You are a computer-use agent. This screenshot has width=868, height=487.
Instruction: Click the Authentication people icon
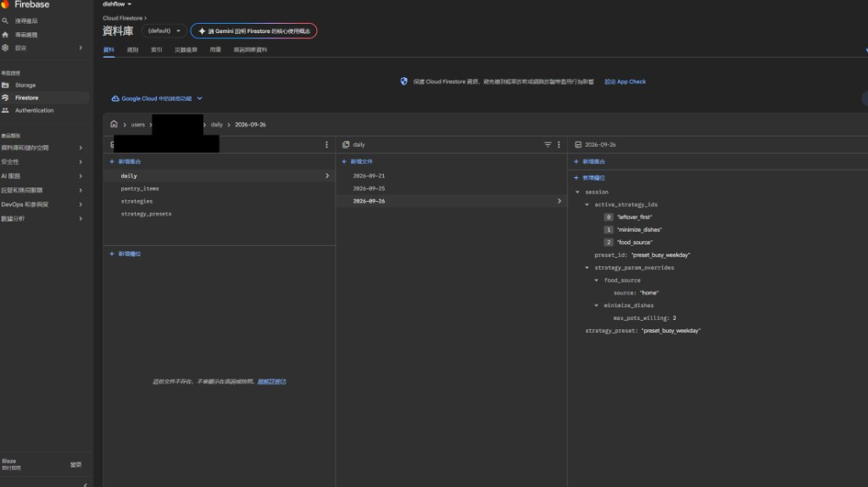5,110
